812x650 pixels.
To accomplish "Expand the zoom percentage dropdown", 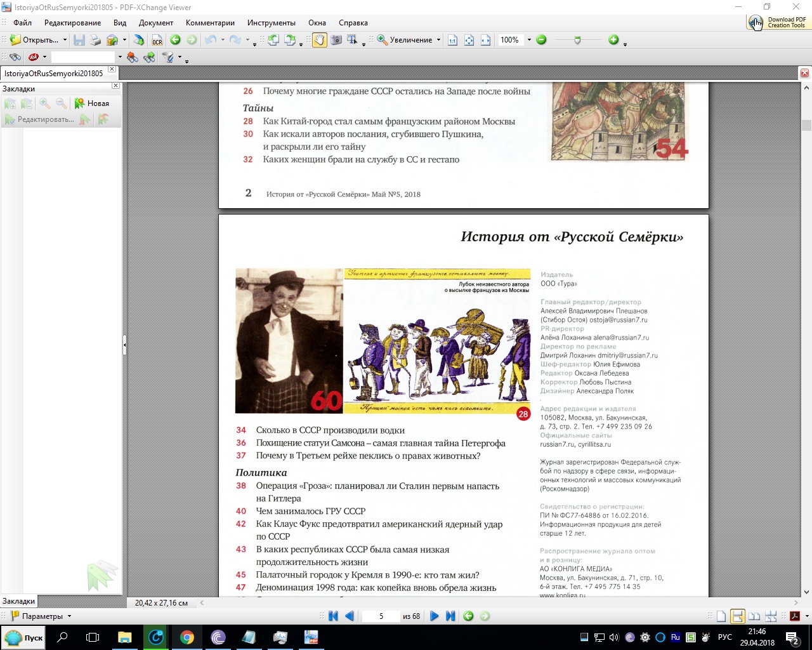I will (x=529, y=40).
